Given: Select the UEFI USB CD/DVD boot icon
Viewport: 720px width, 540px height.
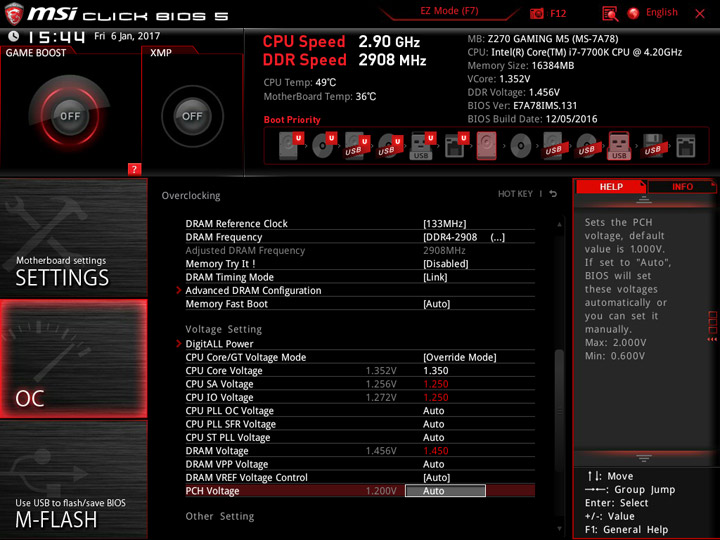Looking at the screenshot, I should coord(390,146).
